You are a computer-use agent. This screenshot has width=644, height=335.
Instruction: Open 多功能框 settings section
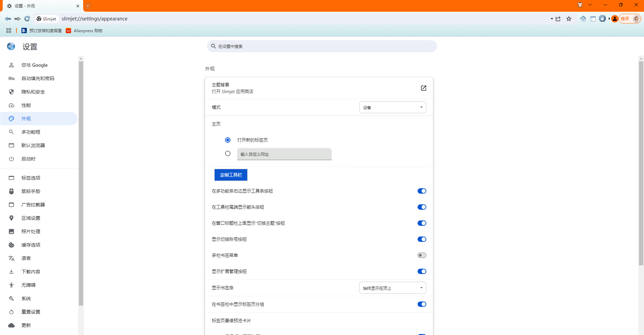pyautogui.click(x=39, y=132)
